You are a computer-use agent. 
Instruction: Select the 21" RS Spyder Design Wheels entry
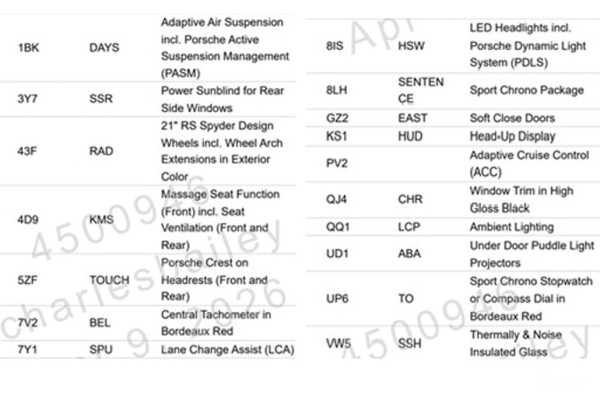pyautogui.click(x=221, y=151)
